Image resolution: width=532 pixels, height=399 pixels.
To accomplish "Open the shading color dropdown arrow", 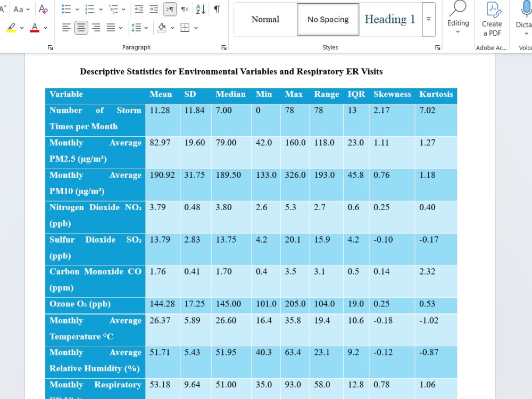I will (x=172, y=28).
